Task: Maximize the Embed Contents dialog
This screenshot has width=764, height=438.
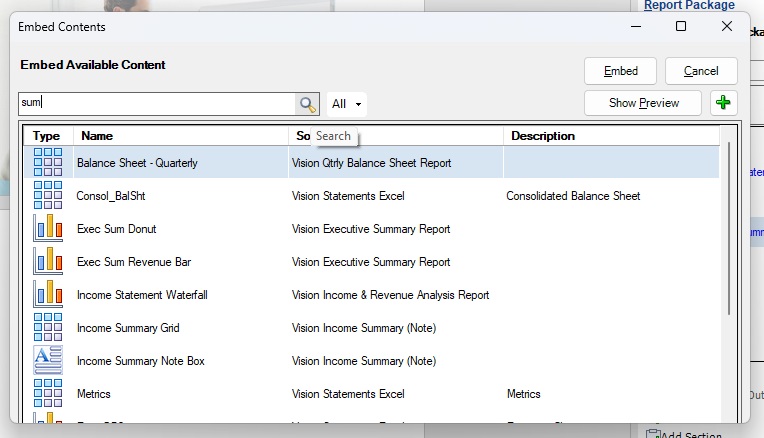Action: pos(681,27)
